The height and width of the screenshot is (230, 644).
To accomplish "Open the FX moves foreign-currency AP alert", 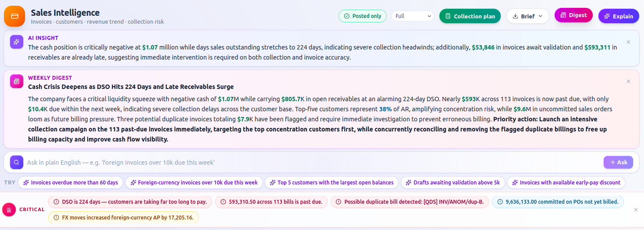I will click(x=124, y=217).
